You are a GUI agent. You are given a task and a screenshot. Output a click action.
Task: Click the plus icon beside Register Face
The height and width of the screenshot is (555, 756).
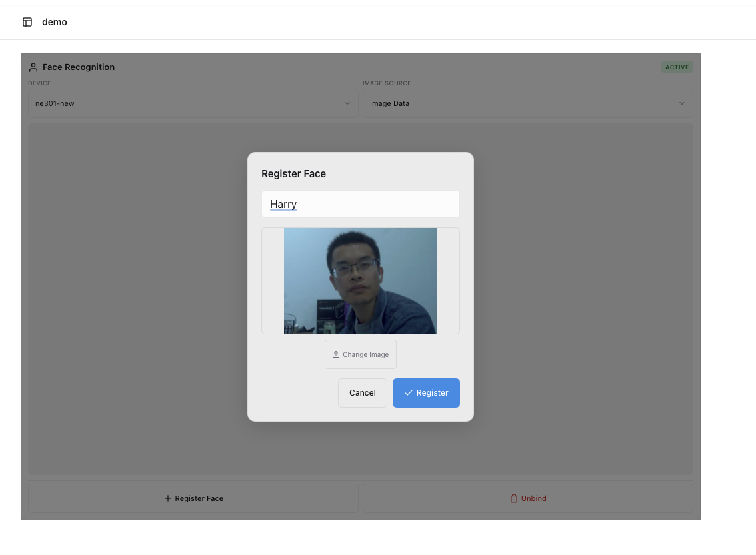point(168,498)
